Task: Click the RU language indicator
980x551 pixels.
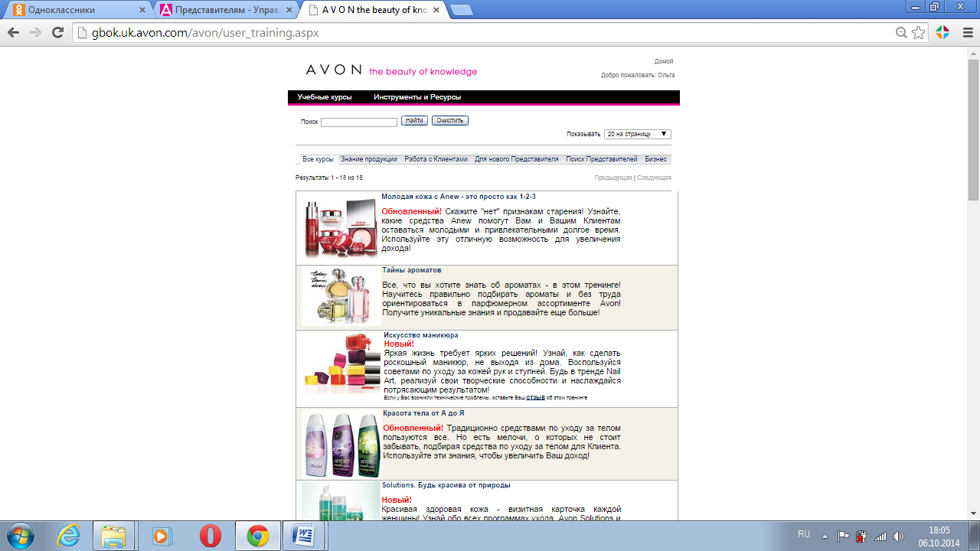Action: [x=804, y=534]
